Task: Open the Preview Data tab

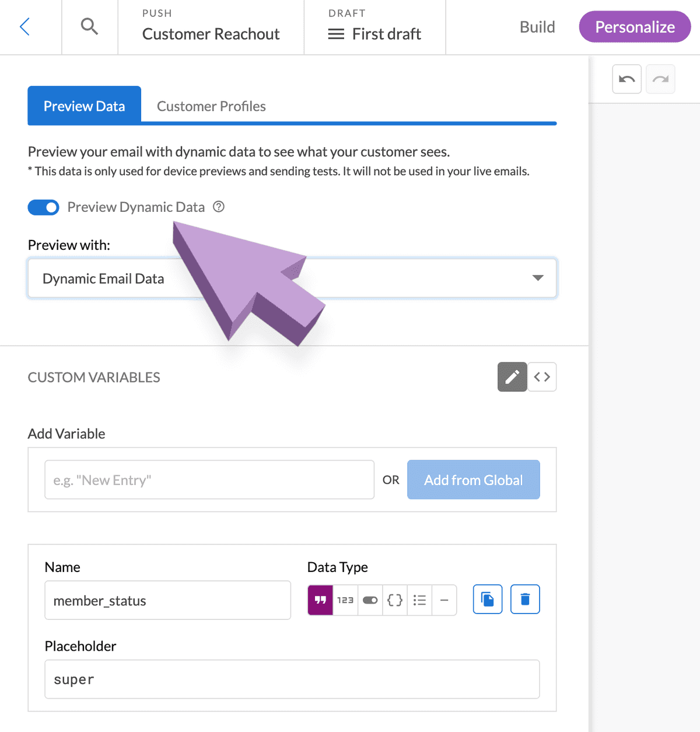Action: pos(85,106)
